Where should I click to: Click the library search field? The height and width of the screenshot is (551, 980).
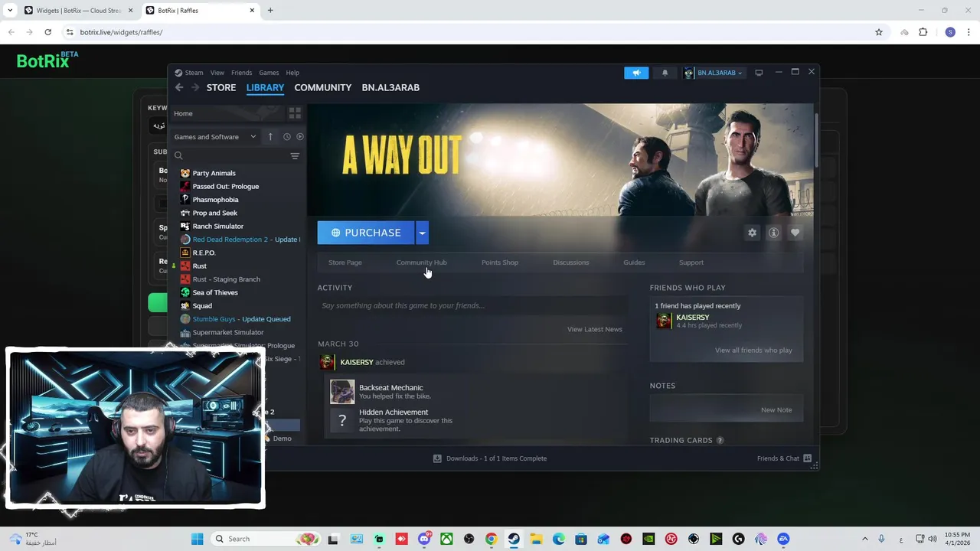[230, 156]
